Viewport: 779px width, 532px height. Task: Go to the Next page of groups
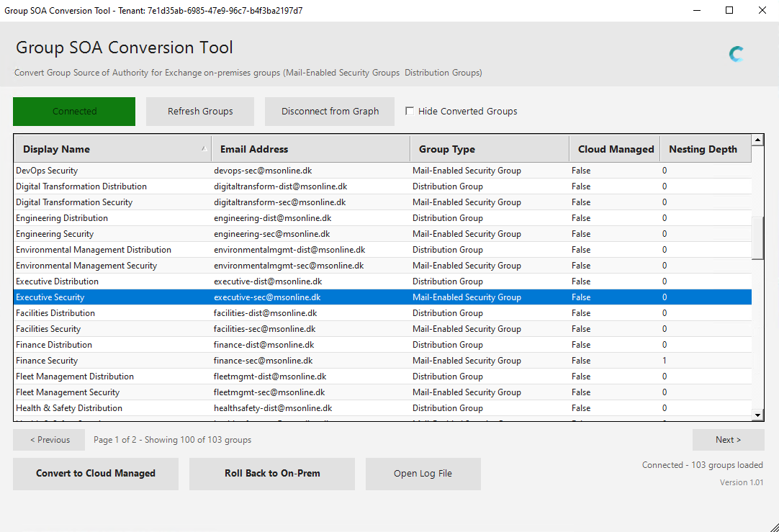(x=728, y=440)
